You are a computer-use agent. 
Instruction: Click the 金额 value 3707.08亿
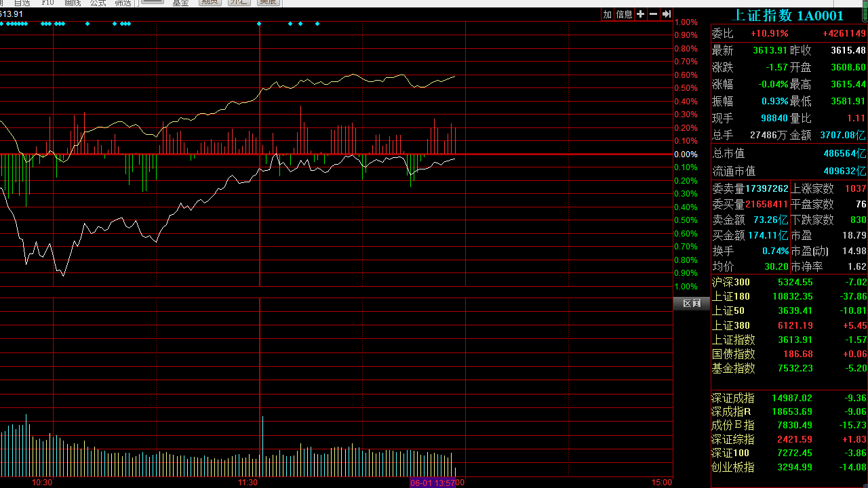coord(843,135)
